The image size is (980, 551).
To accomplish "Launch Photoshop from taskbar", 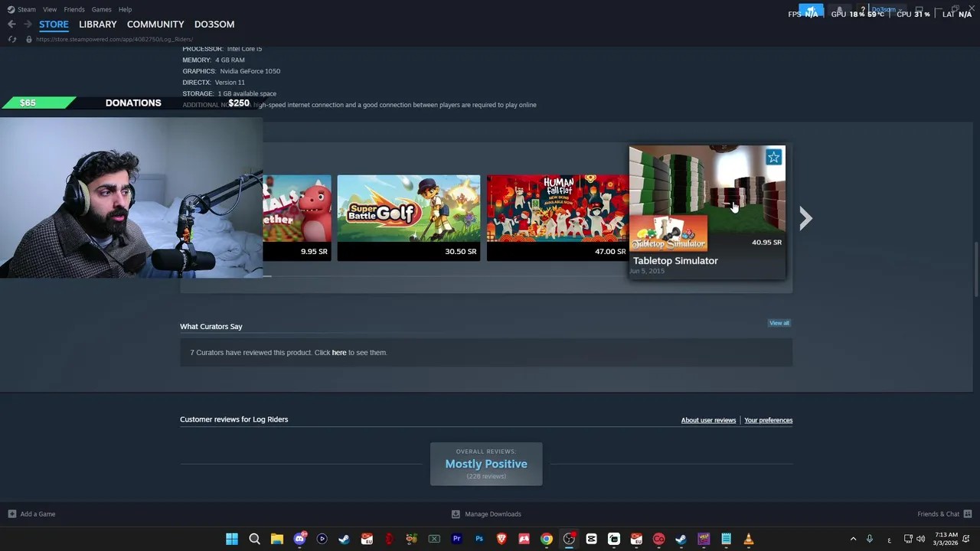I will [479, 540].
